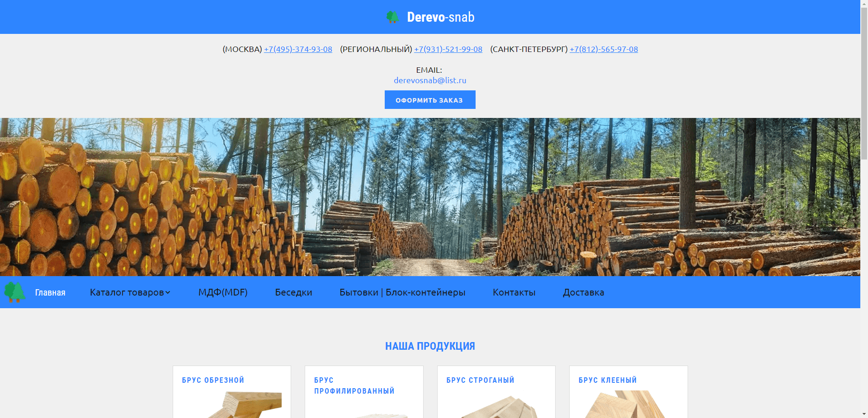Open the derevosnab@list.ru email link
Screen dimensions: 868x418
pos(430,80)
